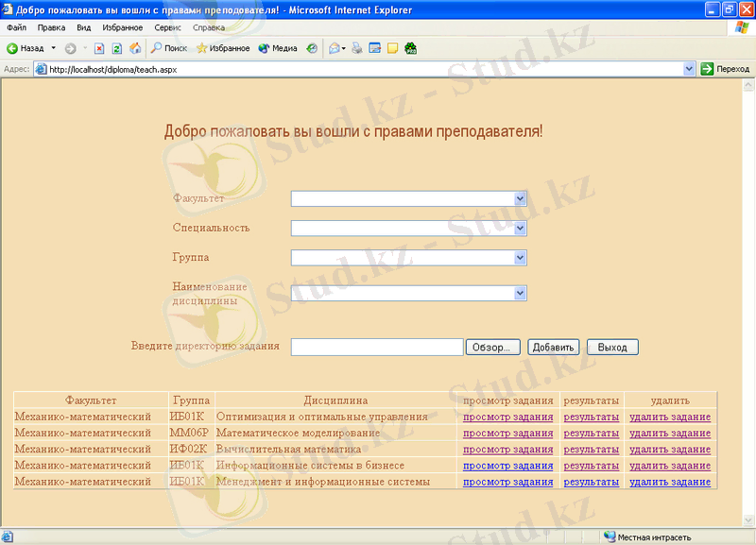The width and height of the screenshot is (756, 545).
Task: Open Media (Медиа) toolbar button
Action: pos(278,48)
